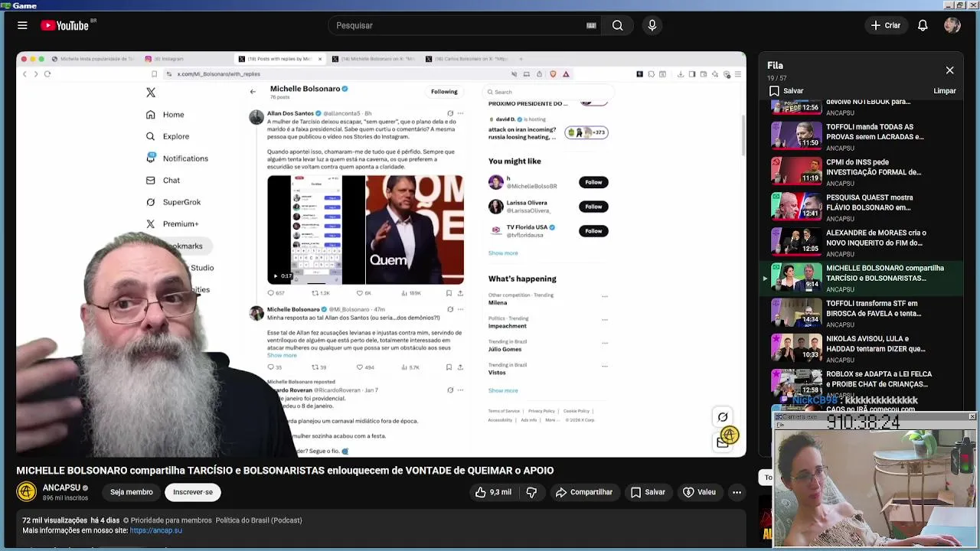Screen dimensions: 980x551
Task: Click the Seja membro button
Action: click(x=131, y=492)
